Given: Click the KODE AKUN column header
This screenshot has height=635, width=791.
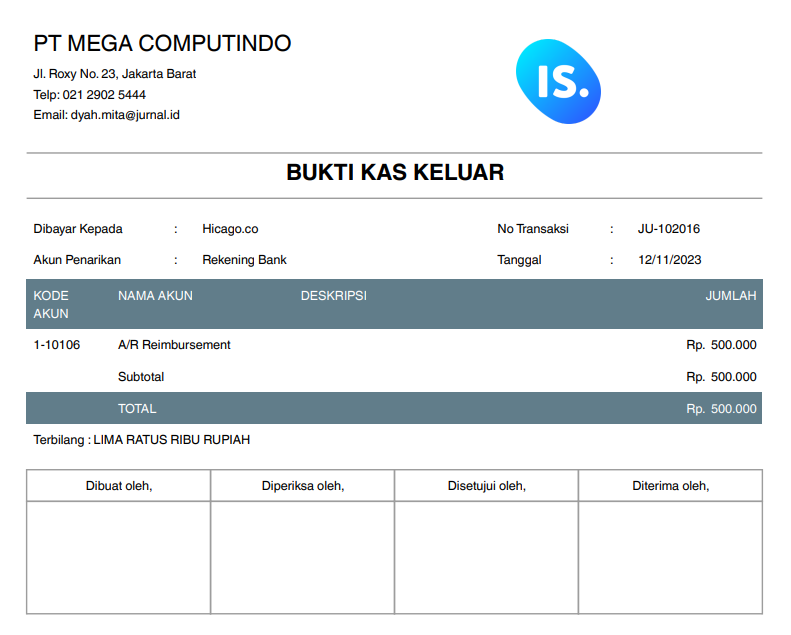Looking at the screenshot, I should 51,304.
